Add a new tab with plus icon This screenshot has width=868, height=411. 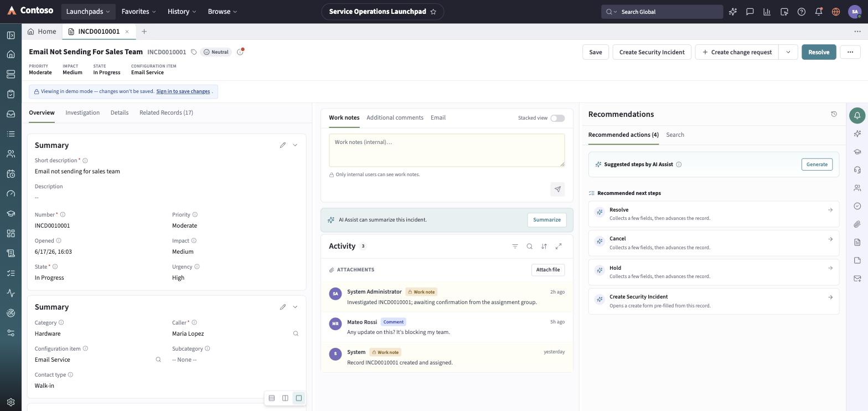(144, 32)
